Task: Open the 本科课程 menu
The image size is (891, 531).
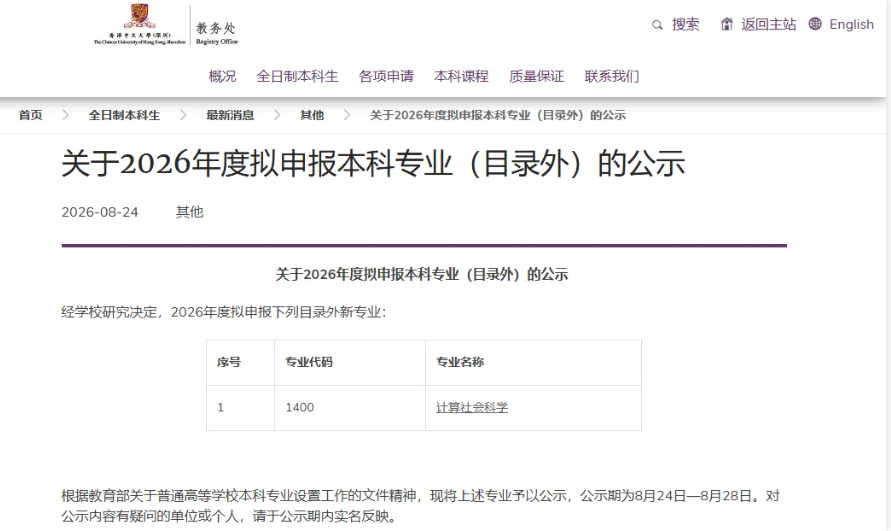Action: [461, 76]
